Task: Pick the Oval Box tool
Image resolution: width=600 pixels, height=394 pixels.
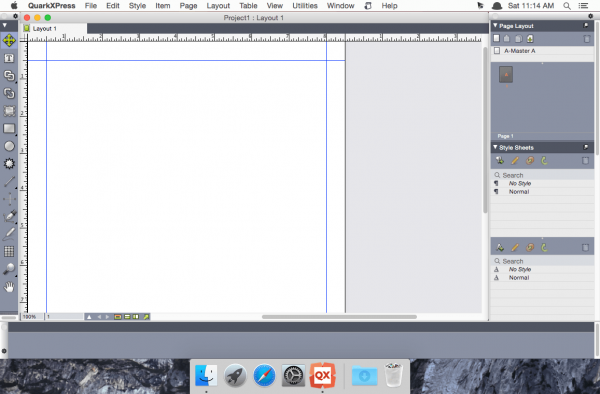Action: (9, 146)
